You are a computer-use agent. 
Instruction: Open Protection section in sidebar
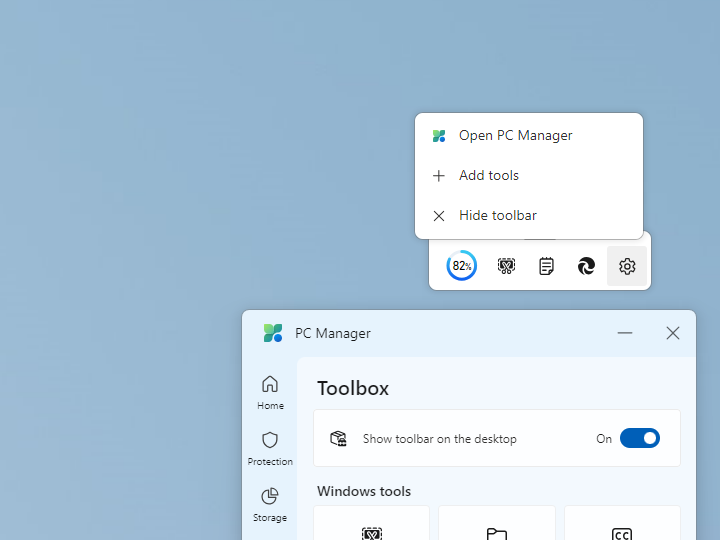click(x=270, y=449)
